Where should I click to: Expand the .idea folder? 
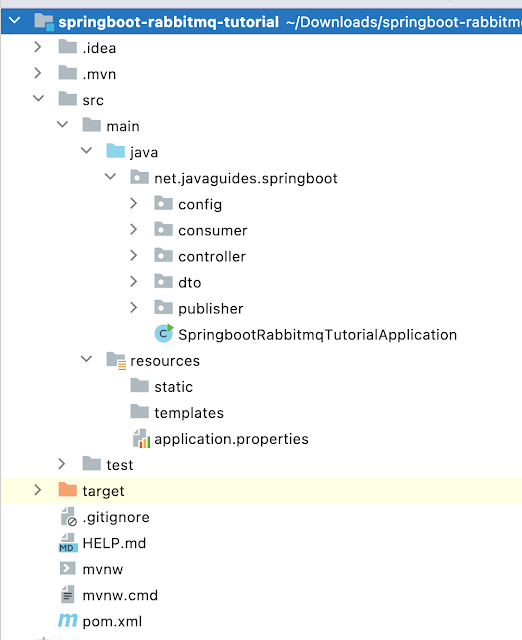38,47
